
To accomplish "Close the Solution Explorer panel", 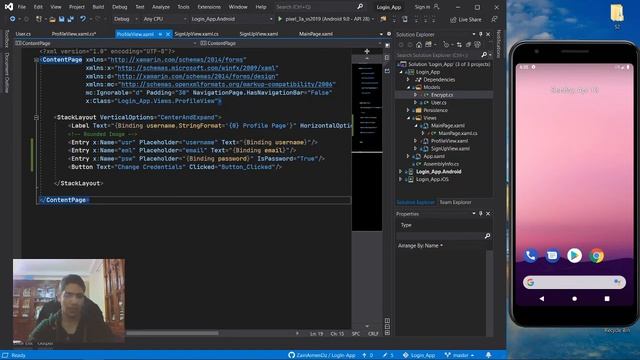I will tap(488, 35).
